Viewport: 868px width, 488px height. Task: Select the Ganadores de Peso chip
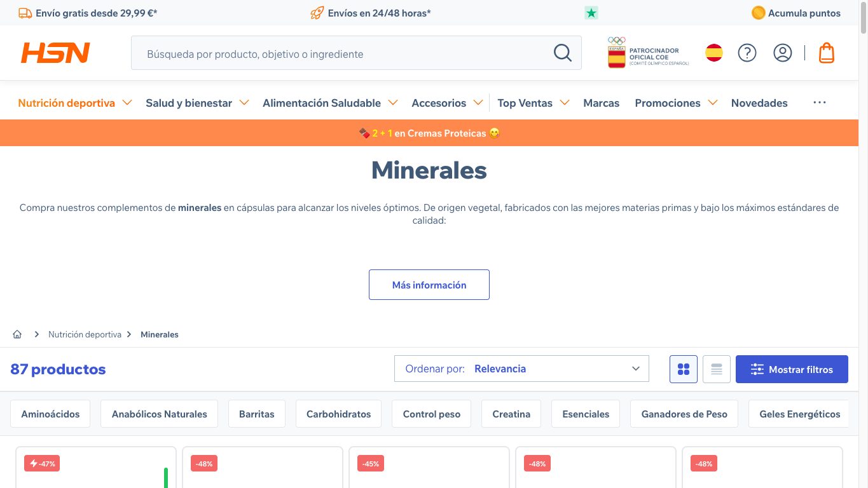pos(684,414)
